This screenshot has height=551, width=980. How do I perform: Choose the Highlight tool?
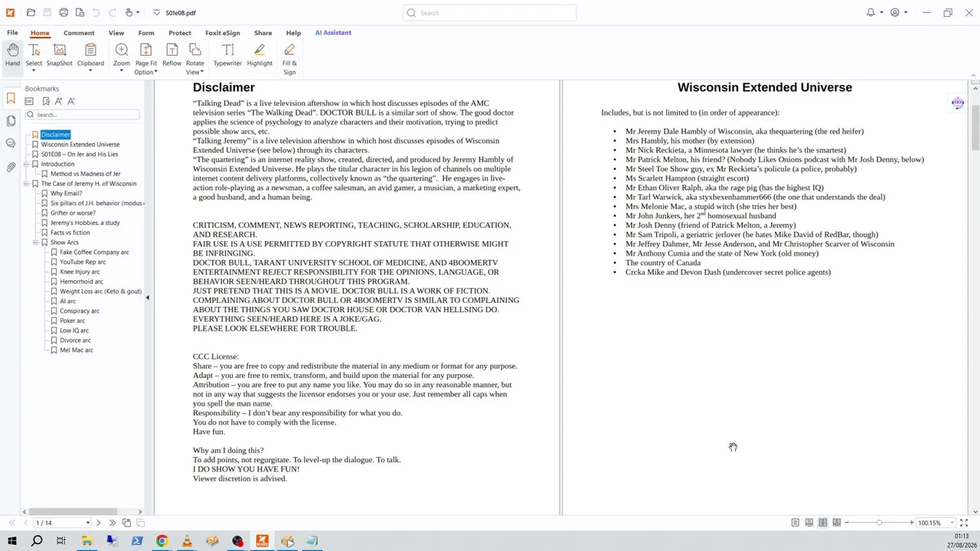coord(260,55)
